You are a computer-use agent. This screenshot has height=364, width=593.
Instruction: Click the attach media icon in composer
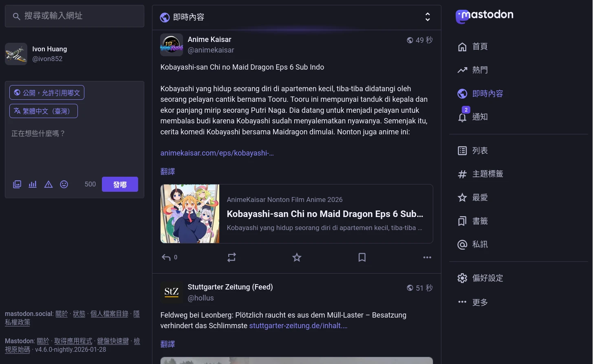tap(17, 184)
